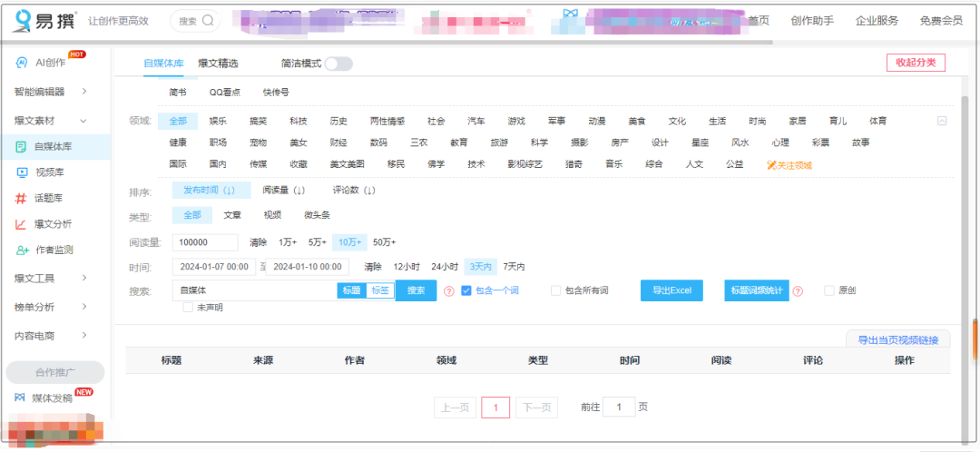Viewport: 980px width, 452px height.
Task: Click 导出当页视频链接 button
Action: (897, 340)
